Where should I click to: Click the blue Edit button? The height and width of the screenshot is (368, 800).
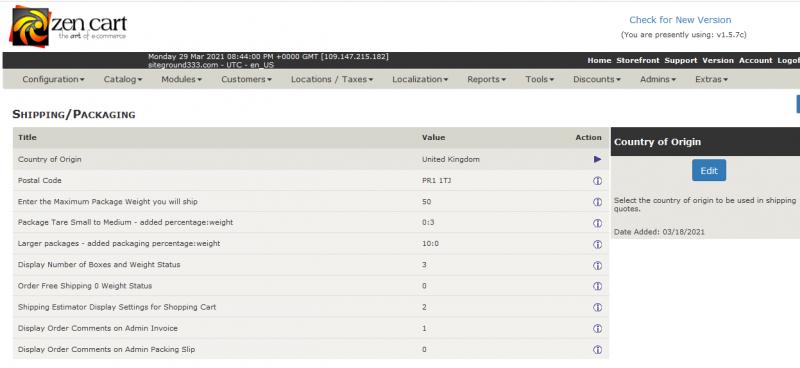[709, 170]
